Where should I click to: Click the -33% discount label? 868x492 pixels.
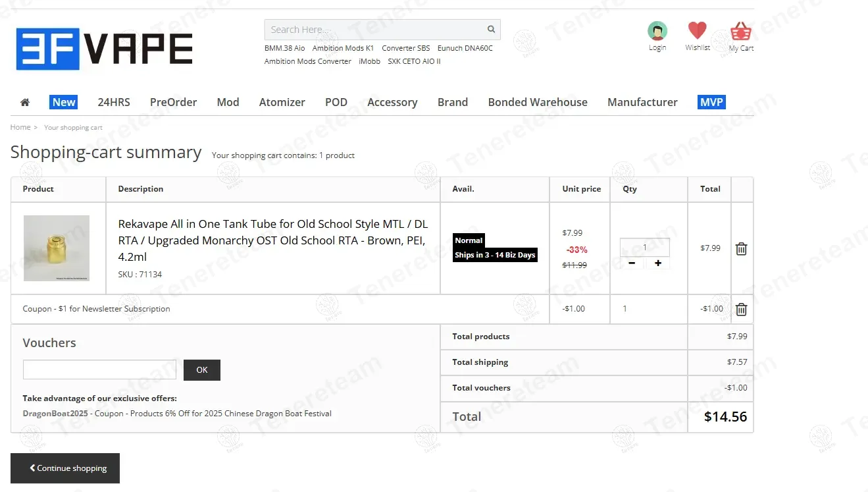[x=577, y=250]
